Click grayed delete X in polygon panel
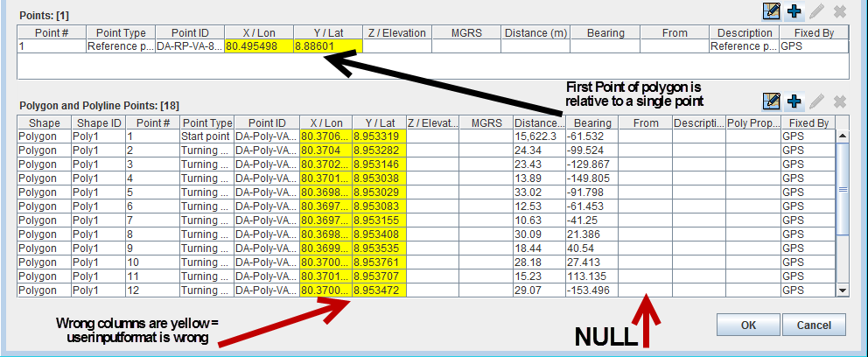The image size is (868, 357). [839, 101]
